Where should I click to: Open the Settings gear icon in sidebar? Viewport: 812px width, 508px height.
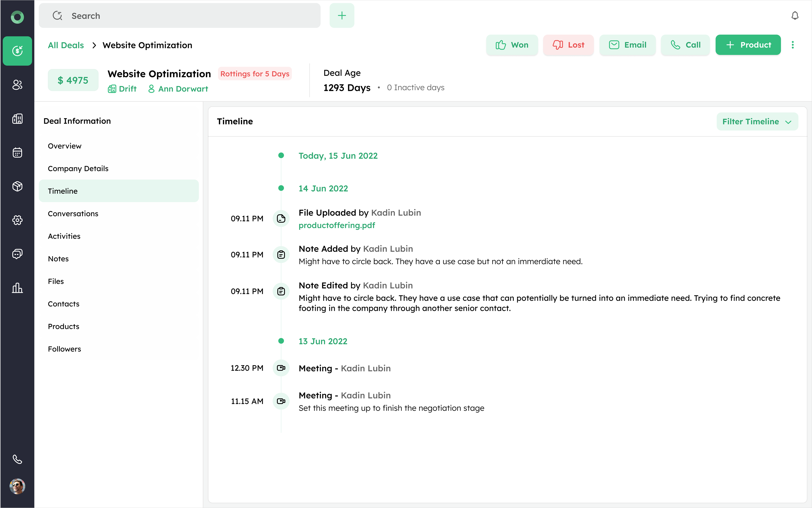click(x=17, y=220)
